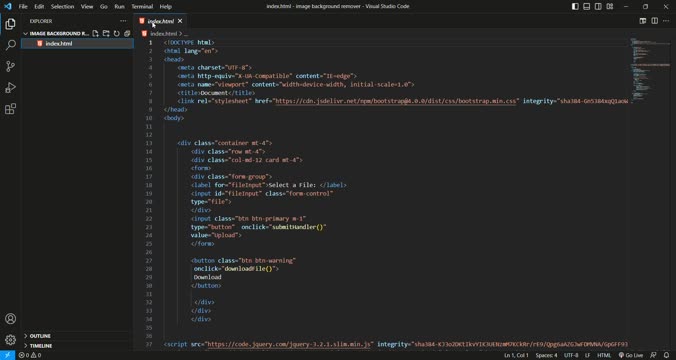Open the Go menu
Screen dimensions: 676x360
point(104,6)
